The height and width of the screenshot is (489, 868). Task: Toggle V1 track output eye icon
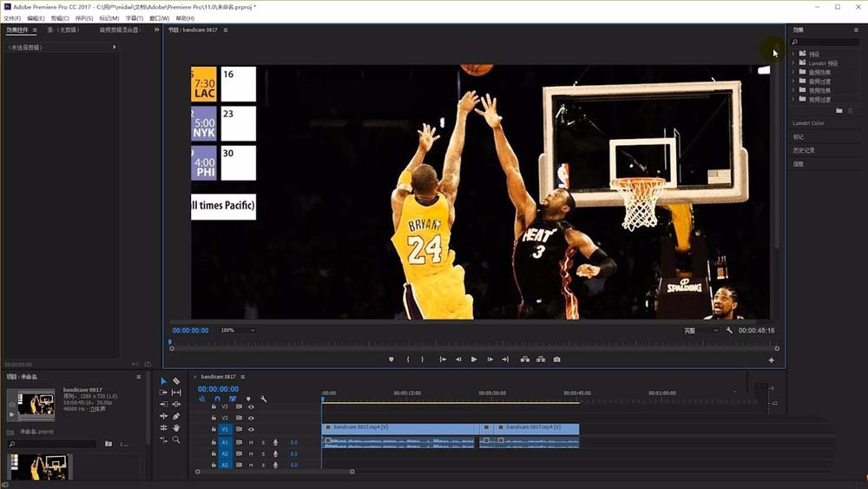(251, 429)
